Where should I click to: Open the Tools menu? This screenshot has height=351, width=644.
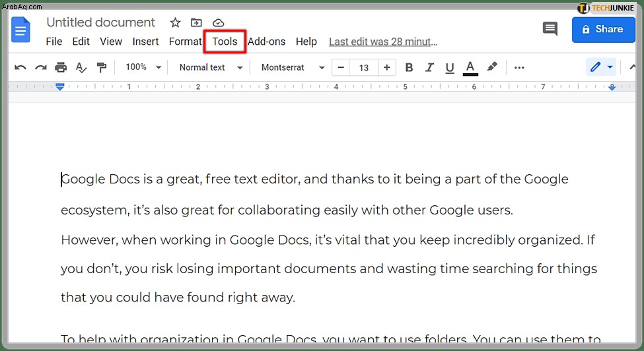225,42
